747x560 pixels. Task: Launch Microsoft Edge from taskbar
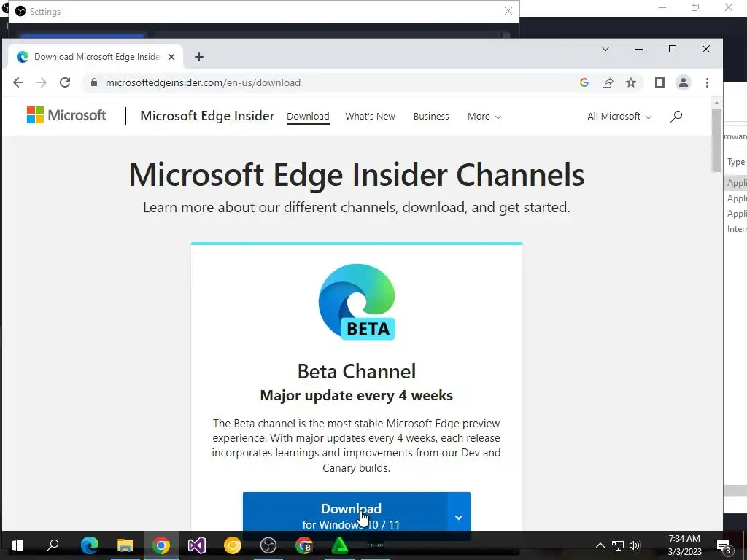click(x=90, y=545)
